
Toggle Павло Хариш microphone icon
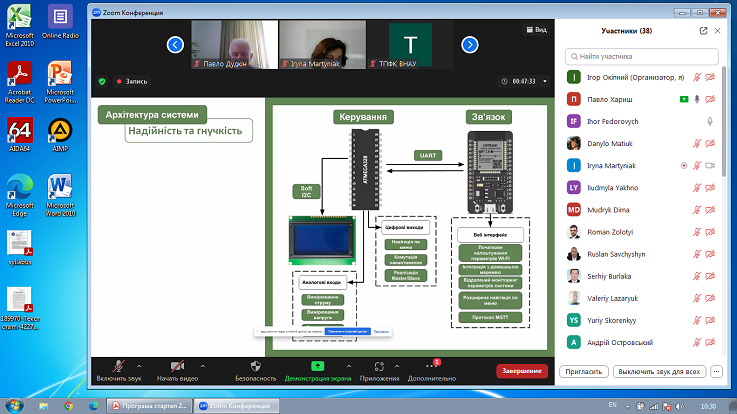coord(697,99)
